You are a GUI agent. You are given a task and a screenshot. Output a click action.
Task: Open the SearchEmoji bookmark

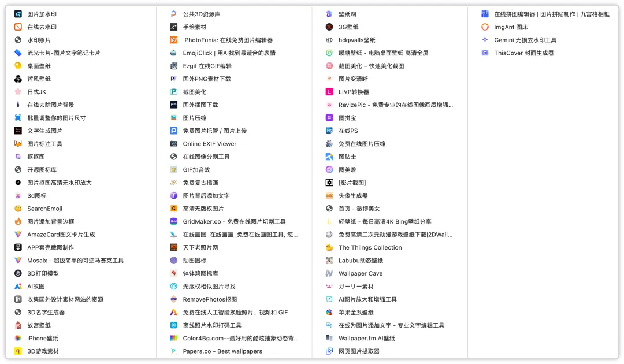pyautogui.click(x=44, y=209)
